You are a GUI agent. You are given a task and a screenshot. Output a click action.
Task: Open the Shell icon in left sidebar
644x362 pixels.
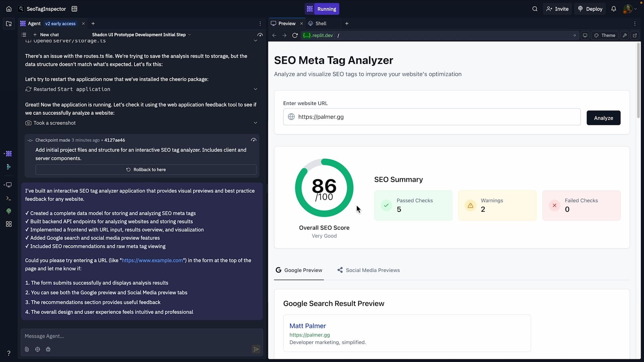click(9, 198)
